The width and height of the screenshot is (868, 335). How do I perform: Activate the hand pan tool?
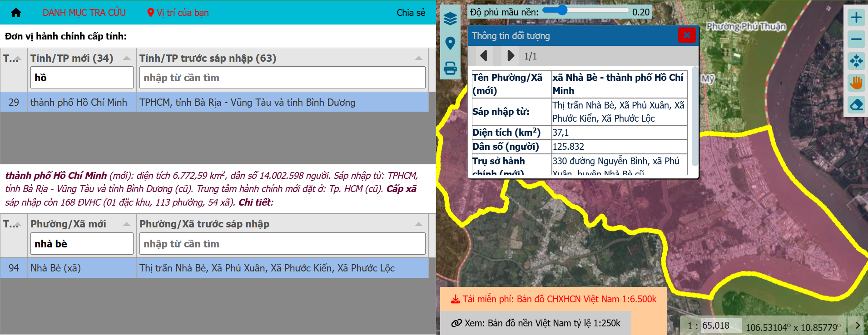pyautogui.click(x=856, y=83)
